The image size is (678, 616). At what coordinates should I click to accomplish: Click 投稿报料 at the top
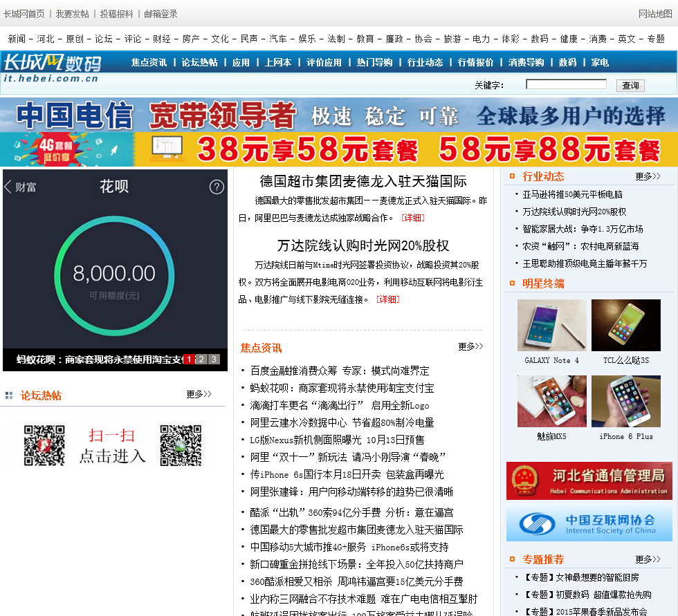116,14
